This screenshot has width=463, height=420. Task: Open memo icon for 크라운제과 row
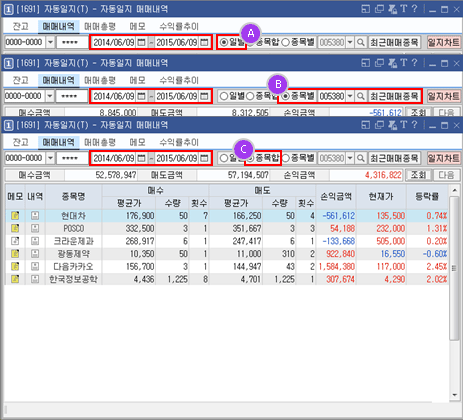tap(15, 241)
